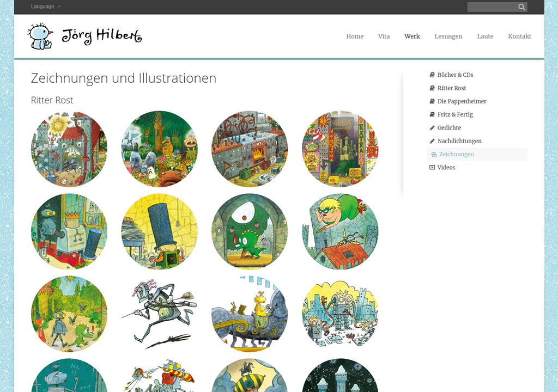558x392 pixels.
Task: Click the pencil icon beside Nachdichtungen
Action: coord(432,141)
